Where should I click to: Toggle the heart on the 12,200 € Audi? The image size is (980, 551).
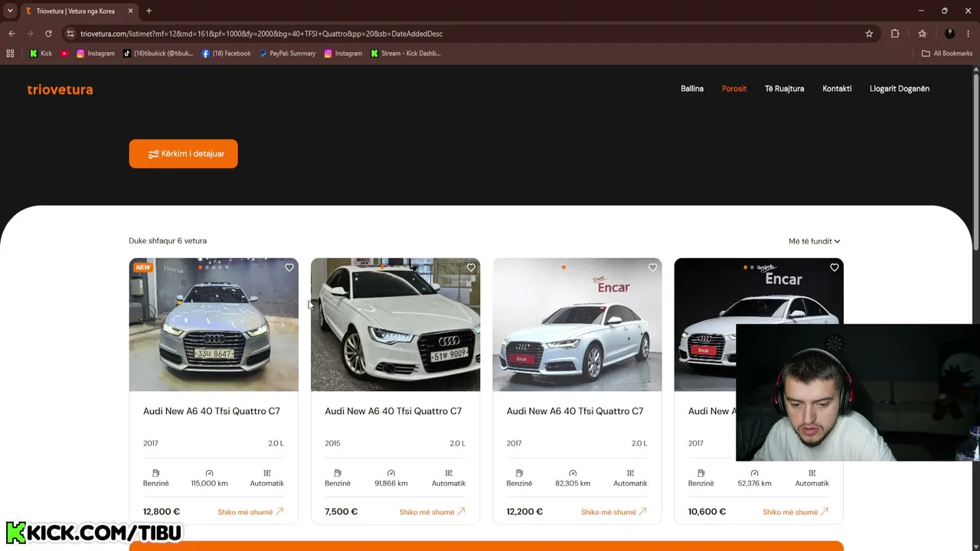point(652,267)
